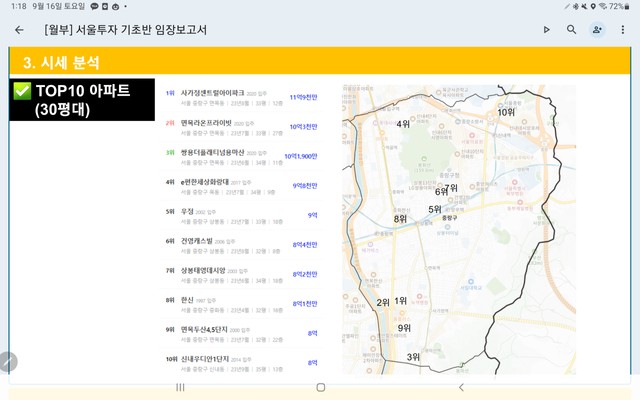The width and height of the screenshot is (640, 400).
Task: Tap the 2위 apartment row in the list
Action: pos(241,127)
